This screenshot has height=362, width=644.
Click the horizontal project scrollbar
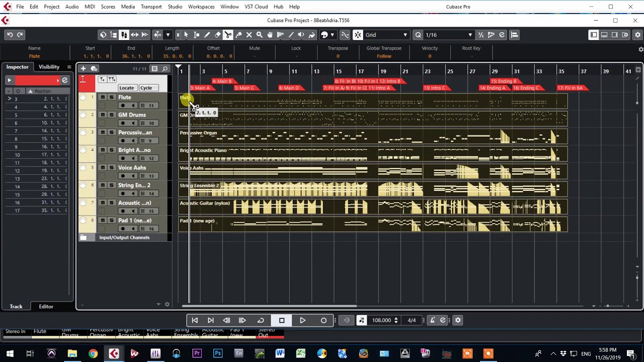(269, 306)
